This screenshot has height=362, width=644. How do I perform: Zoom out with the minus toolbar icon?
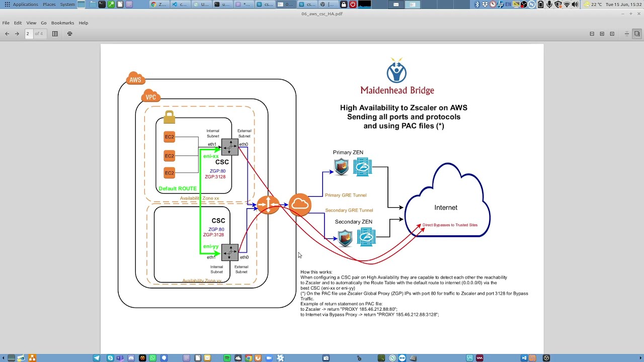point(592,34)
